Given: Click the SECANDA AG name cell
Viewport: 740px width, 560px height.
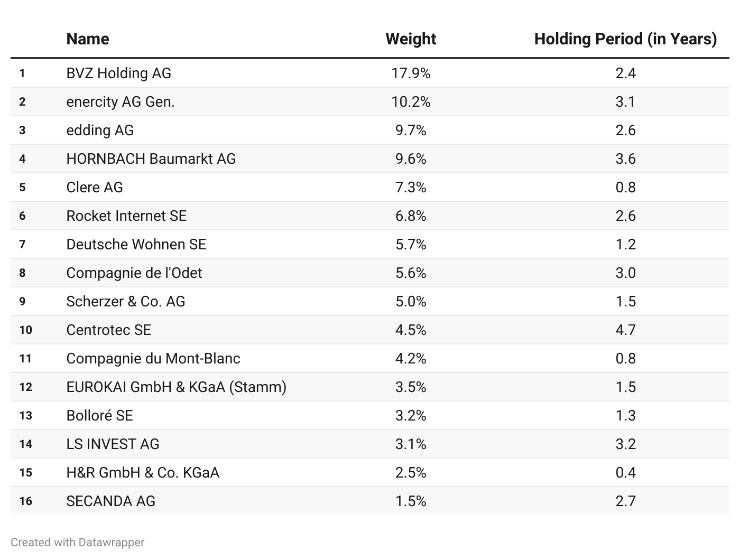Looking at the screenshot, I should 111,501.
